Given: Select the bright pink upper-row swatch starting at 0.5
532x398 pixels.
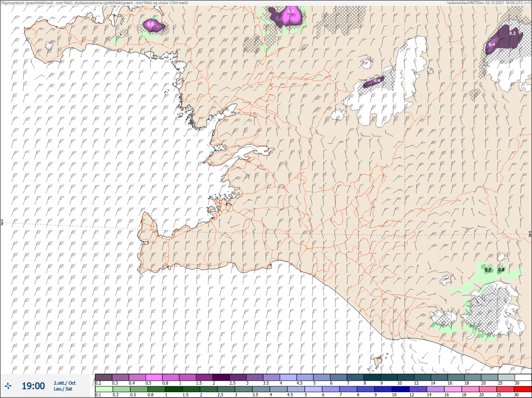Looking at the screenshot, I should pos(154,377).
